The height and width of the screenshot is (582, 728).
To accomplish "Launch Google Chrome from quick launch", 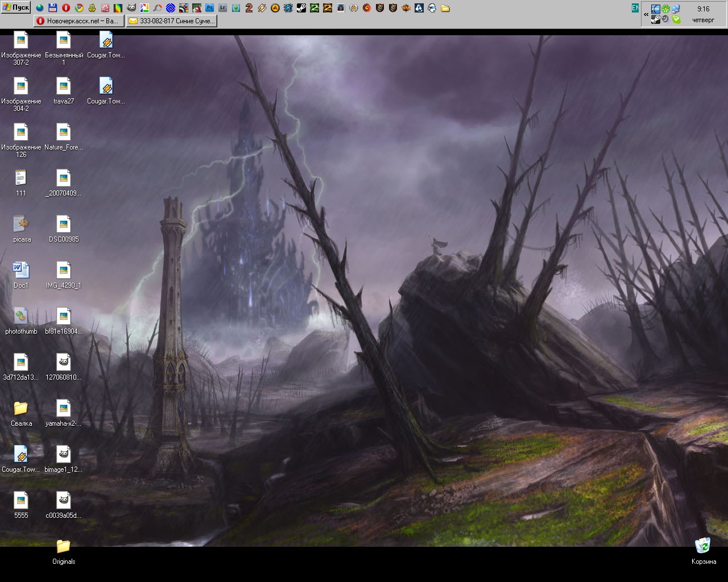I will point(79,8).
